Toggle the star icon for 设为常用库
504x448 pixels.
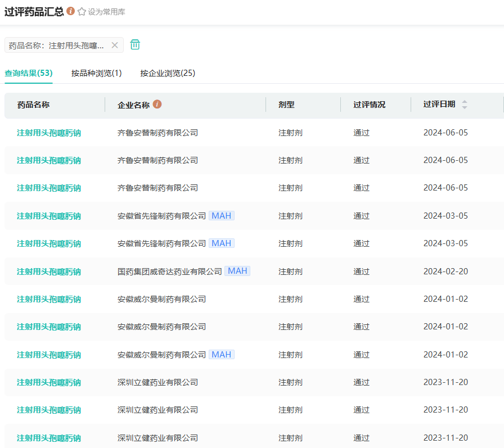click(x=82, y=12)
